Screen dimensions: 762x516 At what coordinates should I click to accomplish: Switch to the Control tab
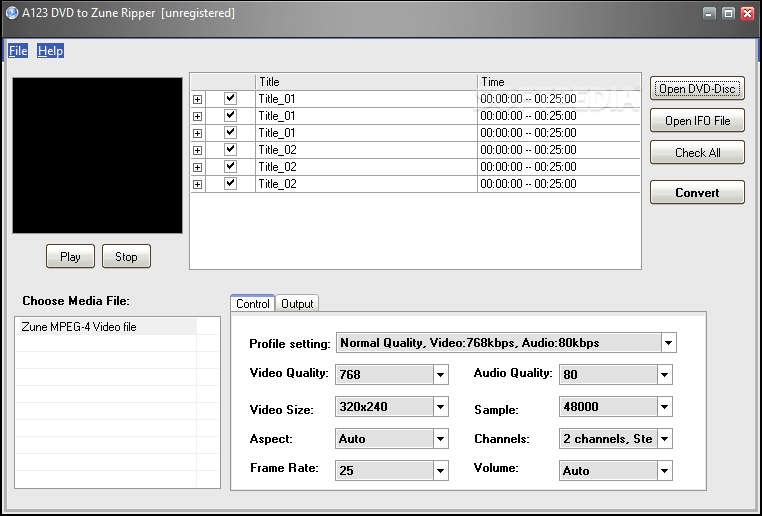[253, 304]
